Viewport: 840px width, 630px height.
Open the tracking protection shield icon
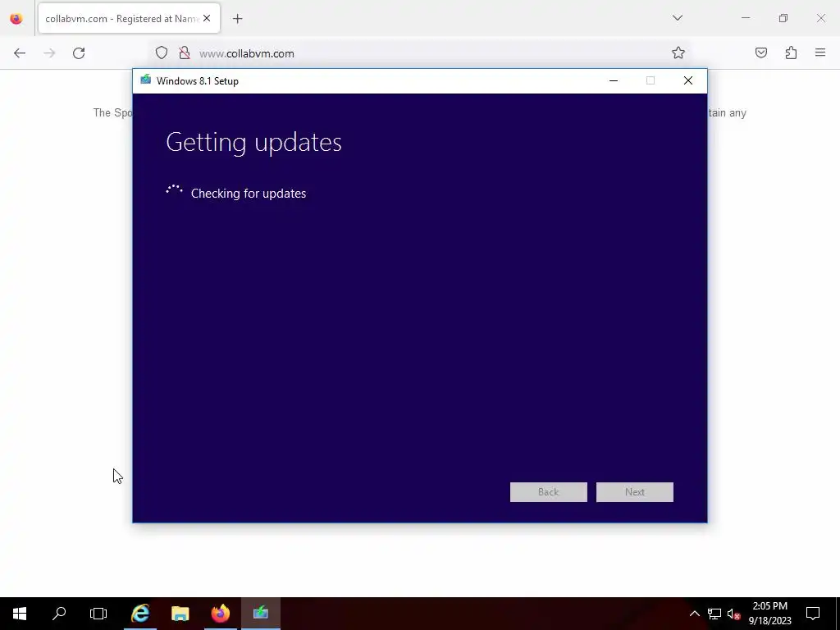162,53
